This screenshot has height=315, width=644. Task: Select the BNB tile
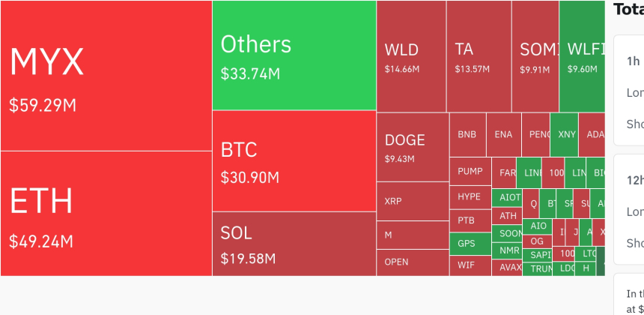pos(467,134)
